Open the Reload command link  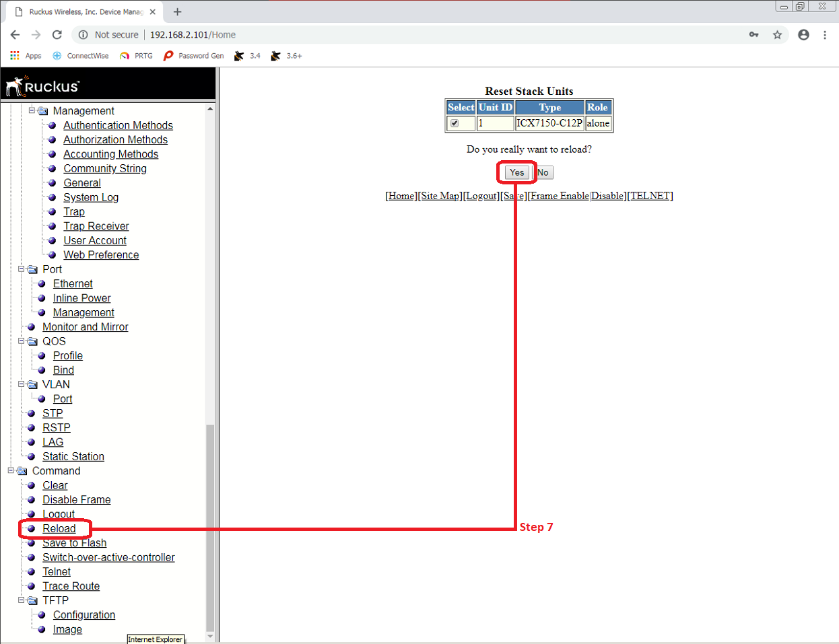tap(59, 529)
